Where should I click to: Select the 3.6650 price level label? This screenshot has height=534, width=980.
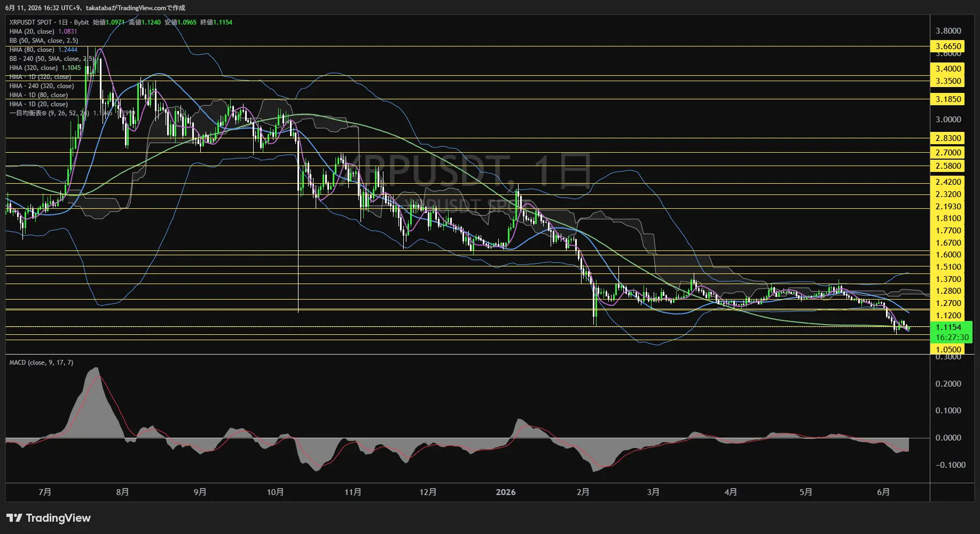tap(948, 46)
